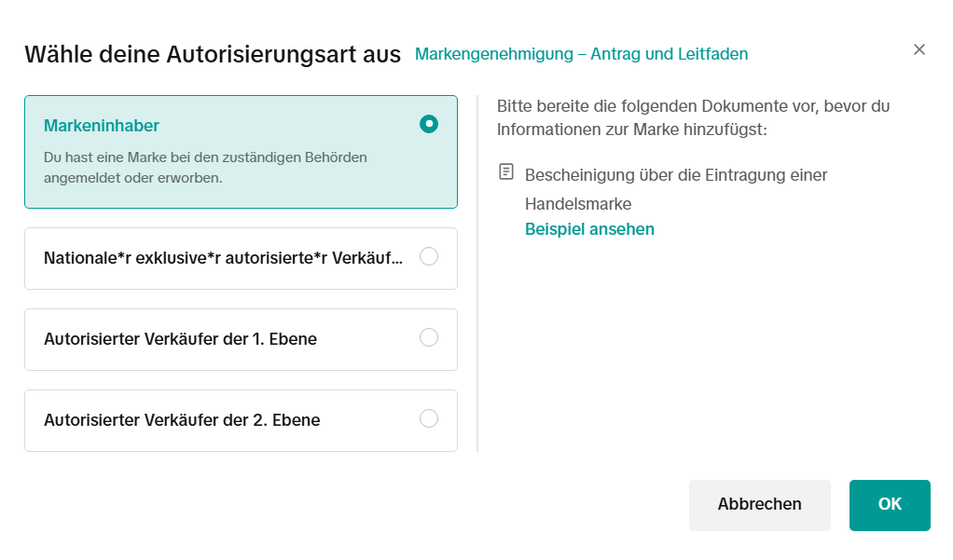Choose Autorisierter Verkäufer der 2. Ebene radio
The height and width of the screenshot is (560, 953).
[x=429, y=418]
